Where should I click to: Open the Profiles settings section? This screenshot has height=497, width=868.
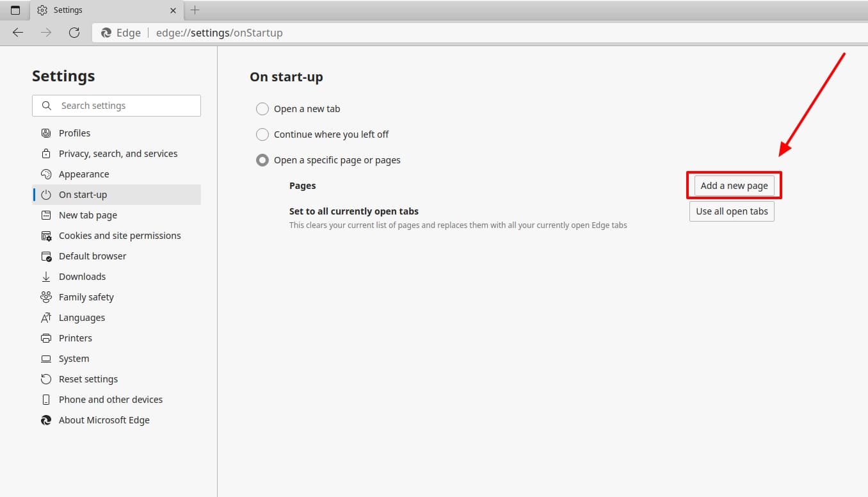pos(74,133)
